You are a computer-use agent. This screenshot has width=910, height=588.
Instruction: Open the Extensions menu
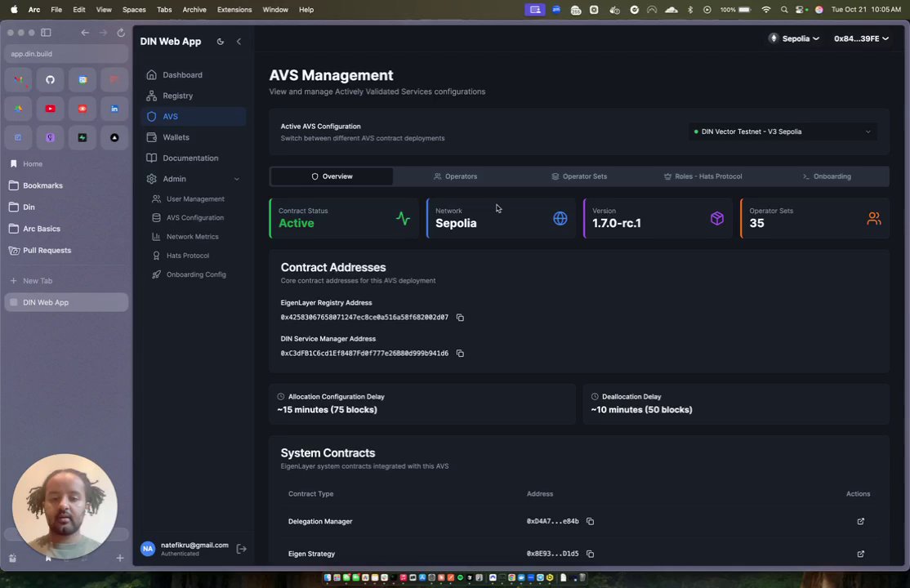[x=234, y=10]
